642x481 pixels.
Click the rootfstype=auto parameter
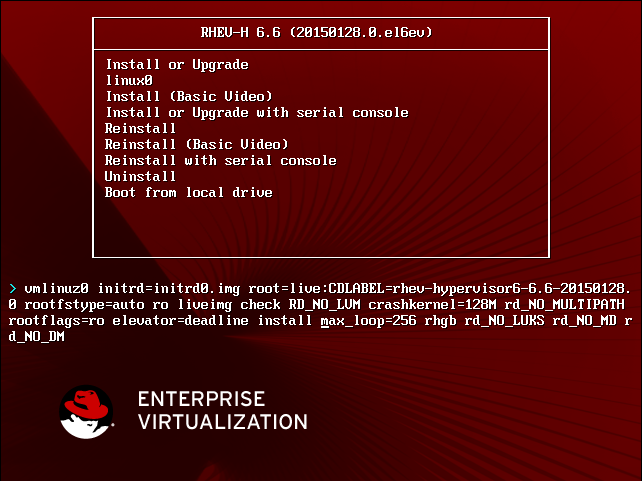84,305
